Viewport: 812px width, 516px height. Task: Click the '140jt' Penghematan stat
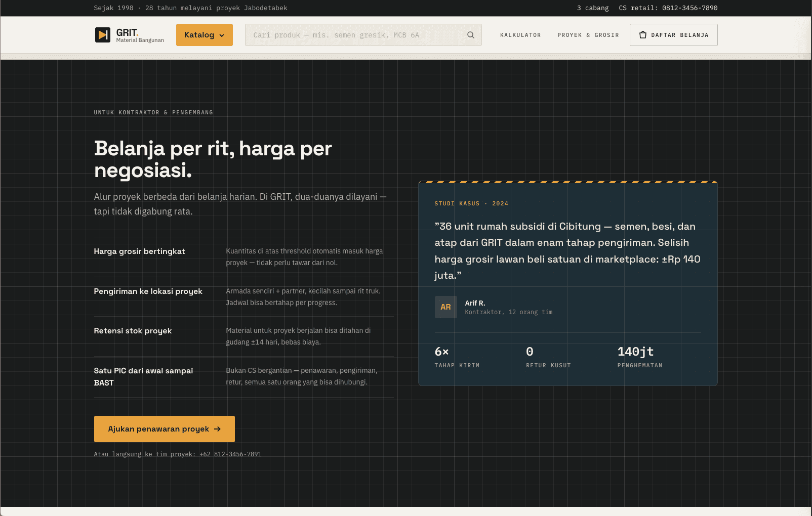point(640,357)
